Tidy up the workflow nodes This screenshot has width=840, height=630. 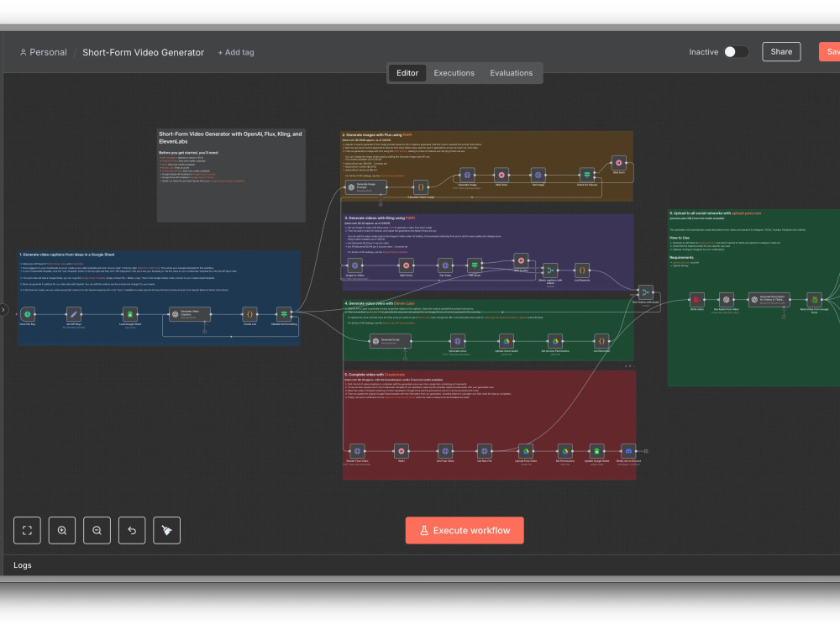pos(166,530)
